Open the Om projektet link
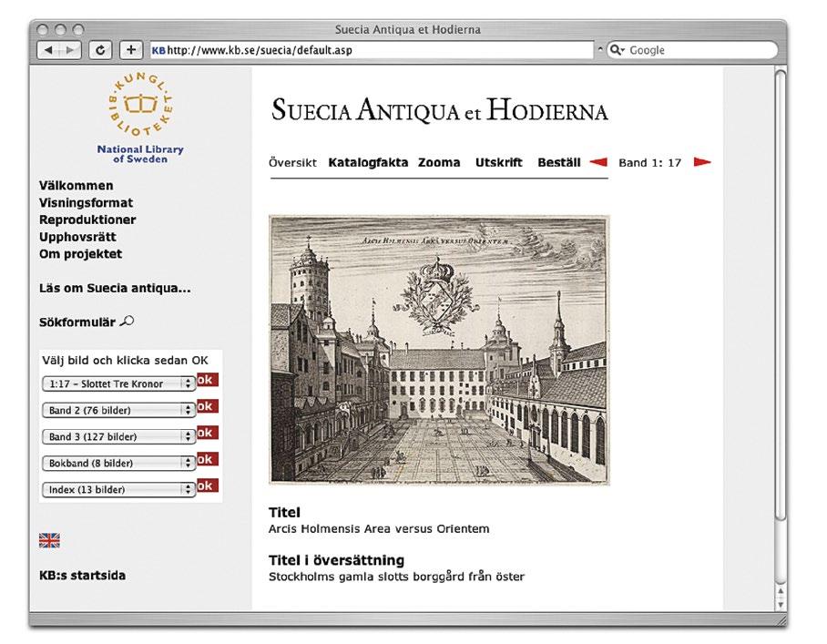Image resolution: width=827 pixels, height=644 pixels. (80, 254)
